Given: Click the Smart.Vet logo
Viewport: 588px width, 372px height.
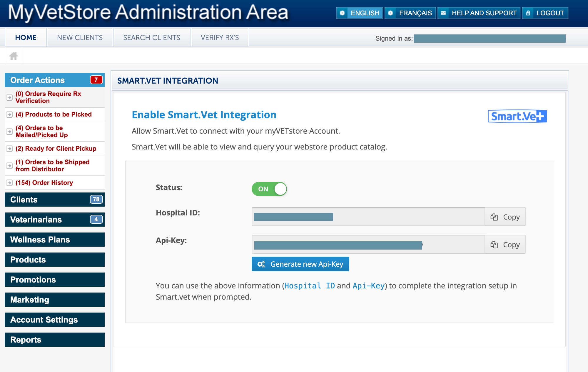Looking at the screenshot, I should pyautogui.click(x=517, y=116).
